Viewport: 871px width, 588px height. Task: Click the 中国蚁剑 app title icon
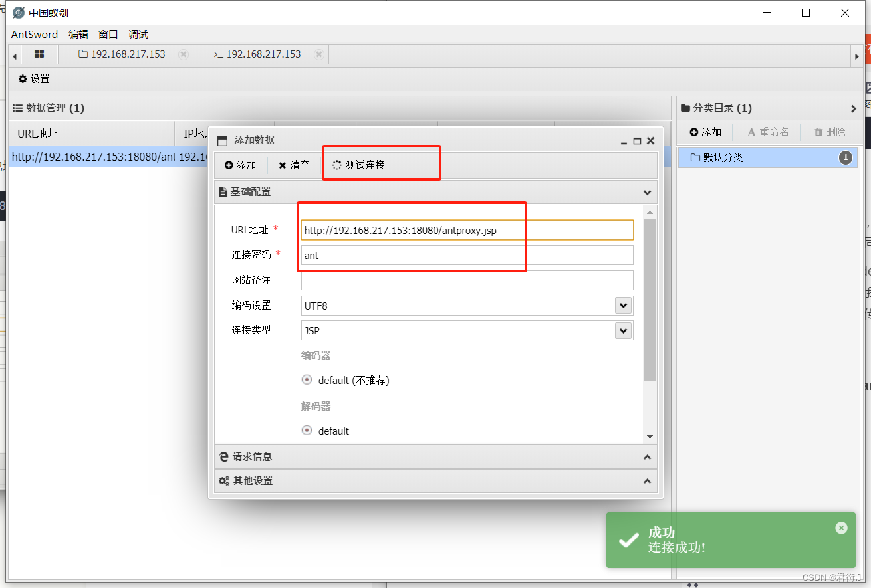point(19,13)
